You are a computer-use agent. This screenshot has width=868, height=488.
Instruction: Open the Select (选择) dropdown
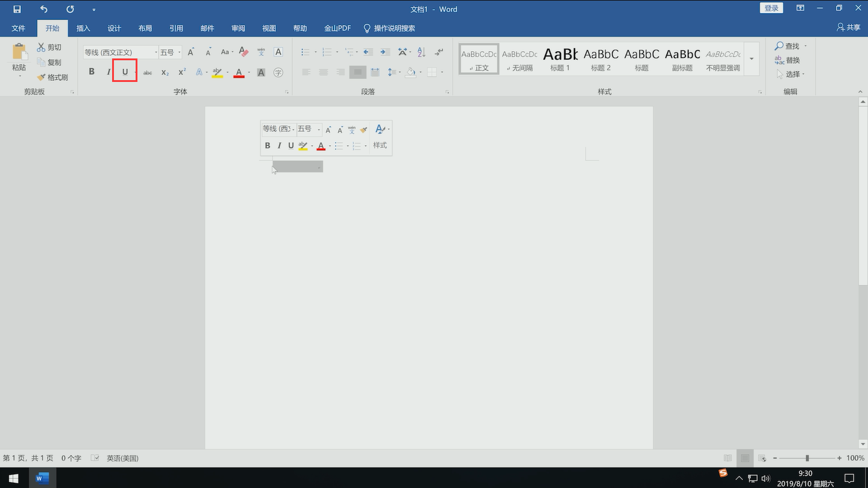pyautogui.click(x=790, y=74)
